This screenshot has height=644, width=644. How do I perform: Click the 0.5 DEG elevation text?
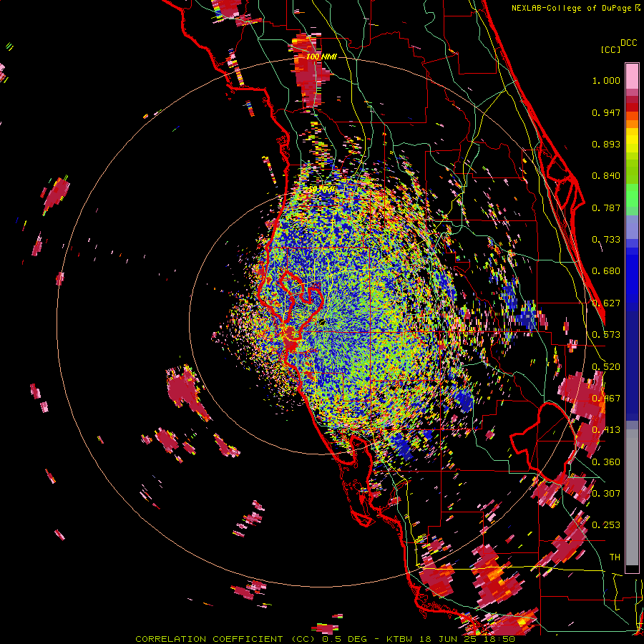pyautogui.click(x=345, y=639)
